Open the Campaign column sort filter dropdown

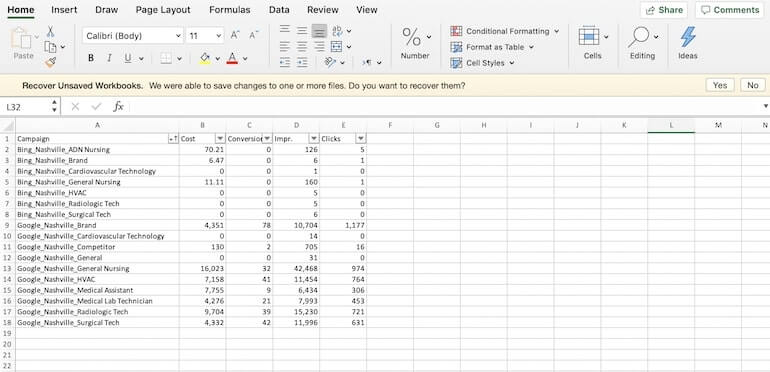click(173, 139)
